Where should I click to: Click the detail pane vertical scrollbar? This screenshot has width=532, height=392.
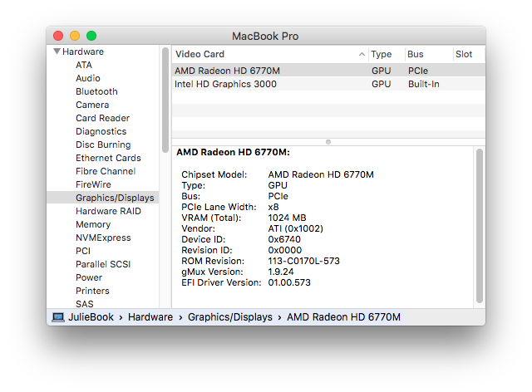480,226
